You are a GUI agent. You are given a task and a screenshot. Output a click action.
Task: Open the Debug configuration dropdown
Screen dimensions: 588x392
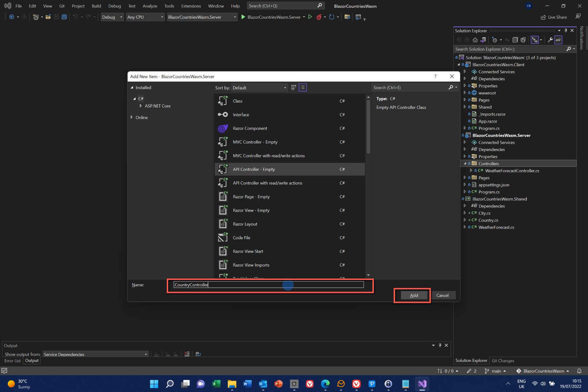point(112,17)
